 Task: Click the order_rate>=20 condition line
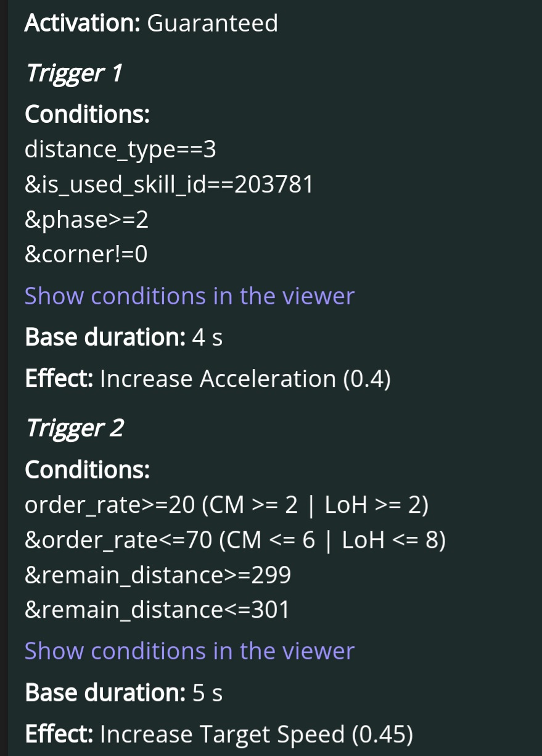(226, 505)
